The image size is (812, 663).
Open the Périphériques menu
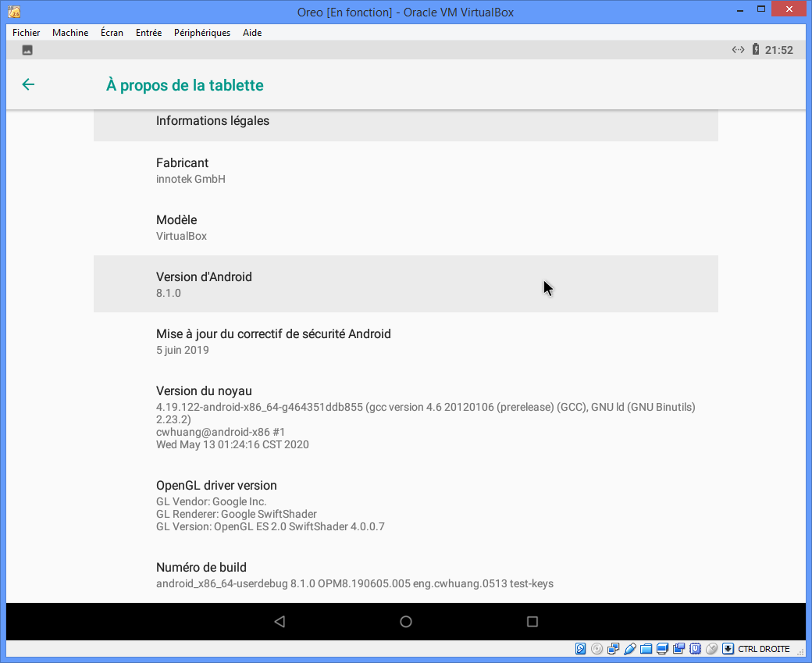(x=202, y=33)
